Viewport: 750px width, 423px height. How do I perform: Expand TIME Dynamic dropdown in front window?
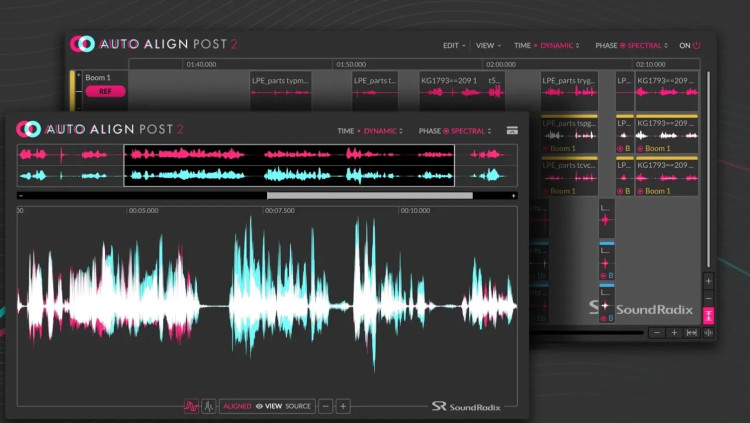tap(370, 131)
